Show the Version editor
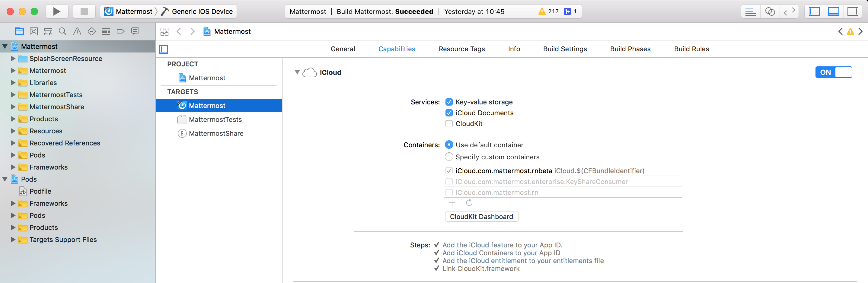Screen dimensions: 868x283 (x=789, y=11)
